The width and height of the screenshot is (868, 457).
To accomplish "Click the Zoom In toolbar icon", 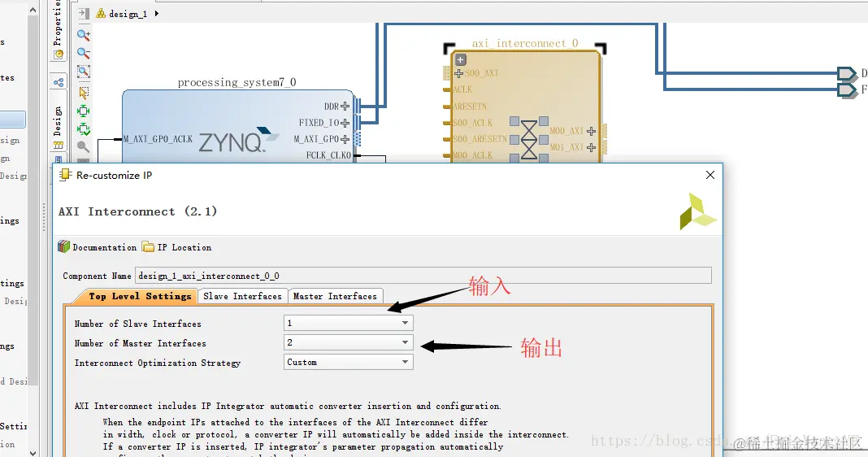I will point(84,35).
